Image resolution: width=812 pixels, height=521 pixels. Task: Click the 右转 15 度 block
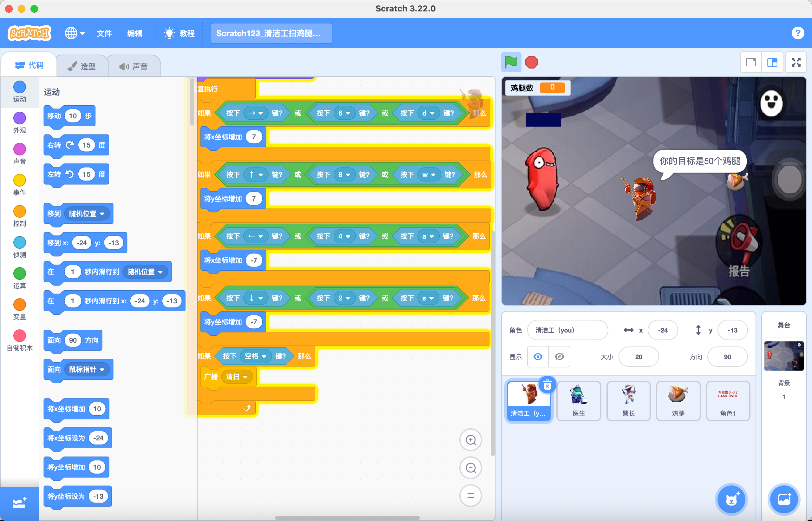coord(76,145)
